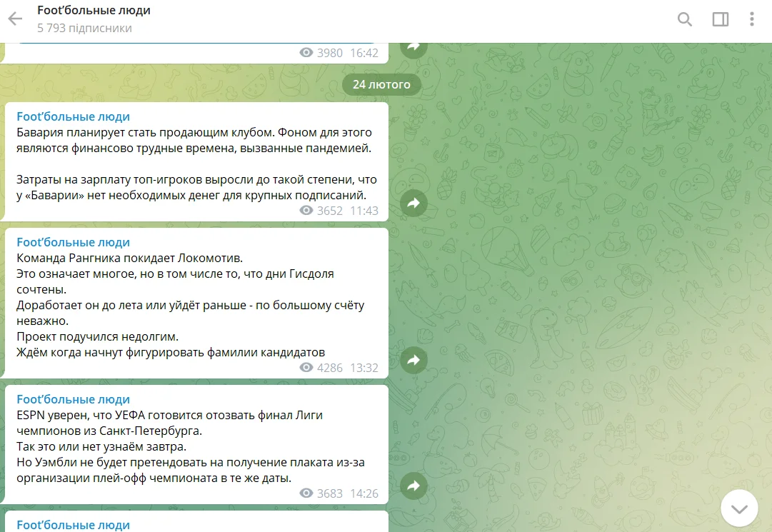Click the sender name above the ESPN message

pos(73,399)
